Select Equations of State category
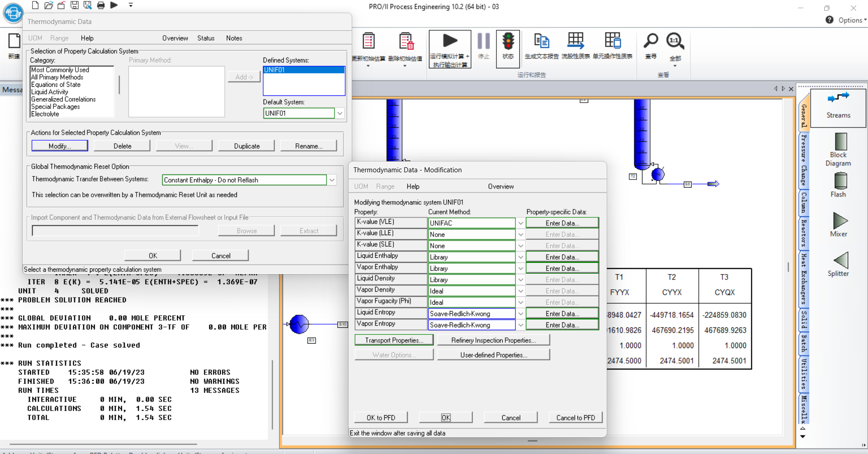Screen dimensions: 868x454 coord(56,85)
